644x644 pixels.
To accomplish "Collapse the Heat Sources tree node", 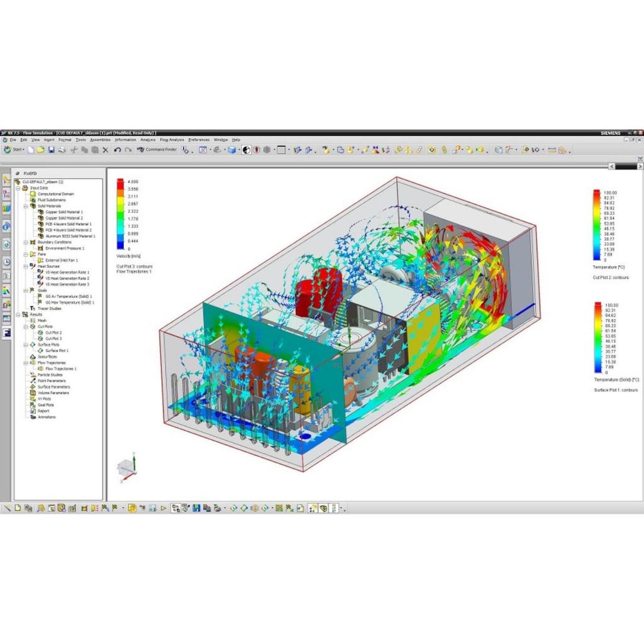I will [26, 267].
